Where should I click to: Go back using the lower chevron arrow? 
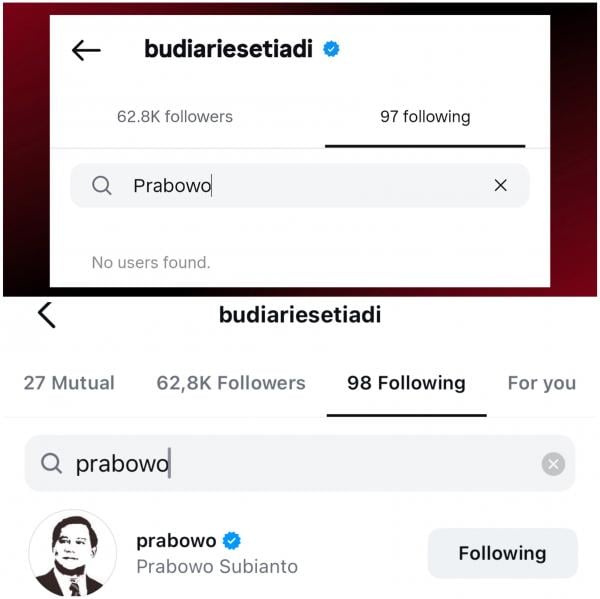47,315
